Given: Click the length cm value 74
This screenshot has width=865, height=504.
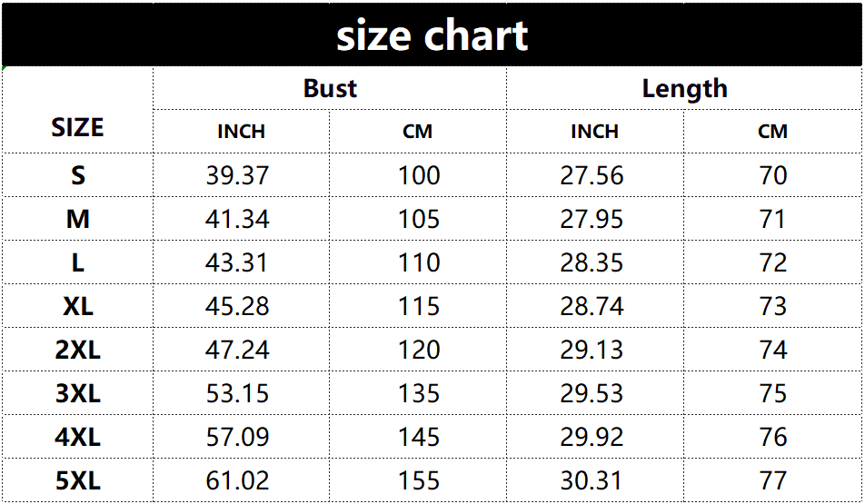Looking at the screenshot, I should (772, 350).
